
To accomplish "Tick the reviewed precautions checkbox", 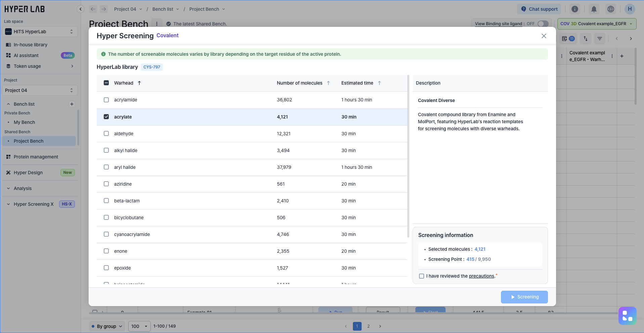I will point(421,276).
